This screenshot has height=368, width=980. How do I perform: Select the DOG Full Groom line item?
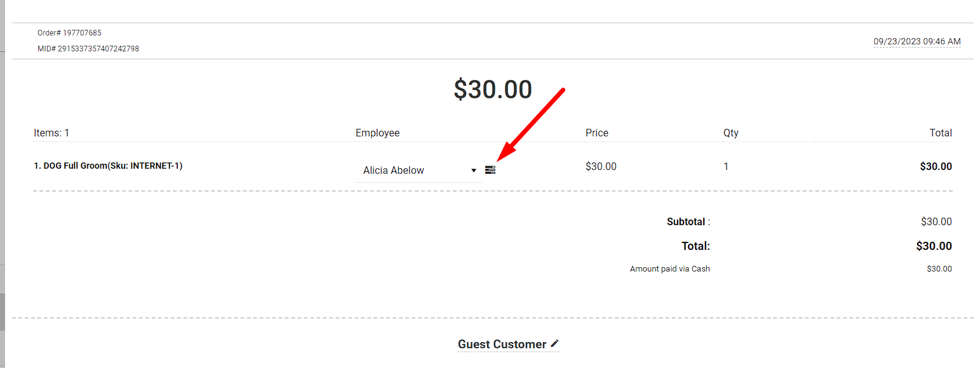pos(108,166)
